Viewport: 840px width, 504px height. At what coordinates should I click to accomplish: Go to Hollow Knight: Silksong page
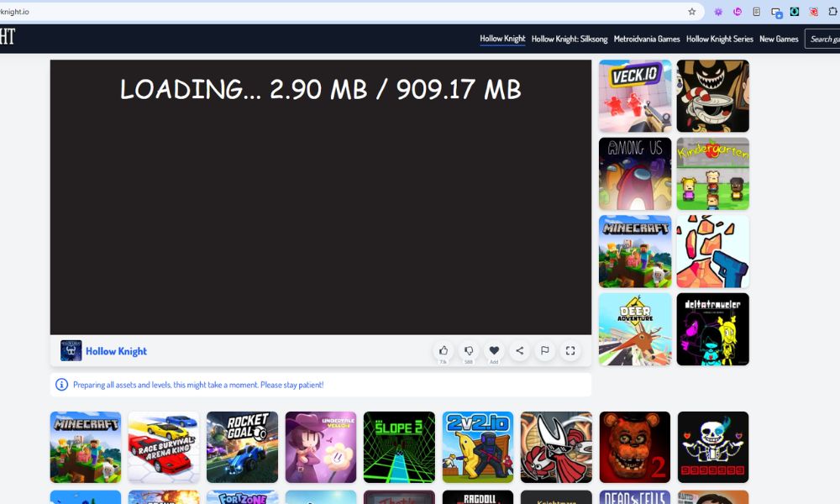point(569,39)
